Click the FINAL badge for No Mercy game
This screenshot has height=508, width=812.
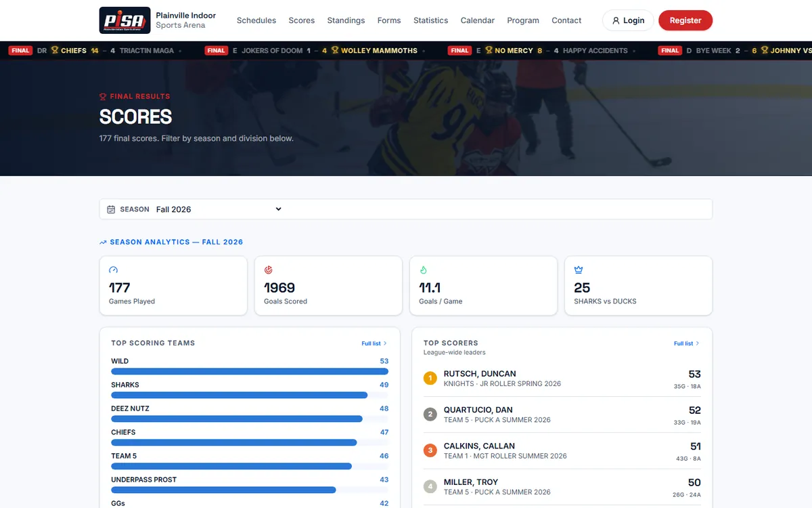point(459,50)
